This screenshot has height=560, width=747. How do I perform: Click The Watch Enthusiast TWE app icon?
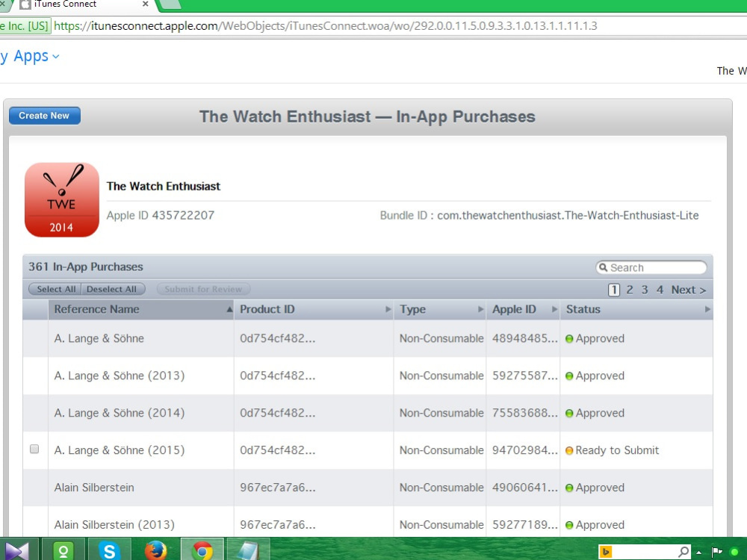[62, 200]
